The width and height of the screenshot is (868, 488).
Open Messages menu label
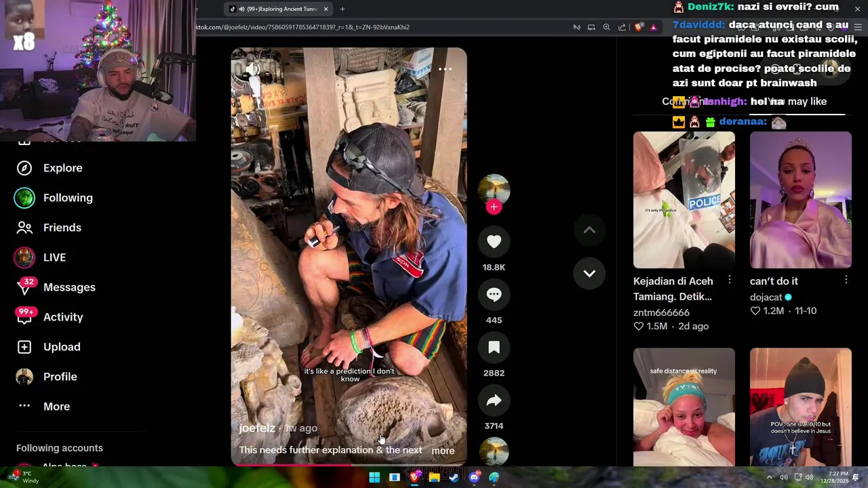pos(69,287)
